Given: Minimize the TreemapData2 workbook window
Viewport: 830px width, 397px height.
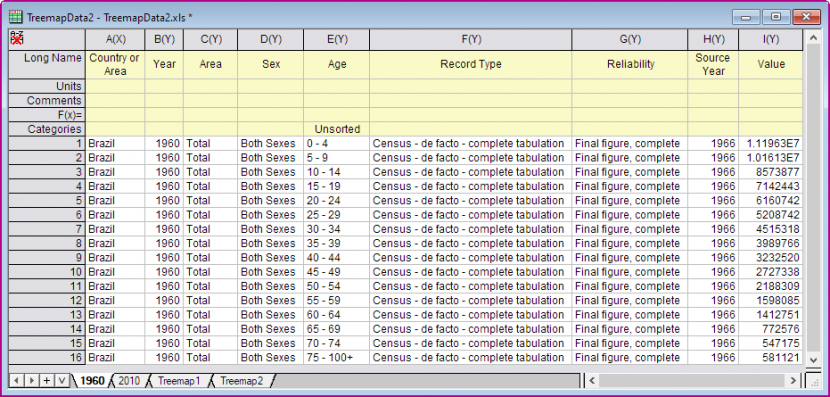Looking at the screenshot, I should click(746, 17).
